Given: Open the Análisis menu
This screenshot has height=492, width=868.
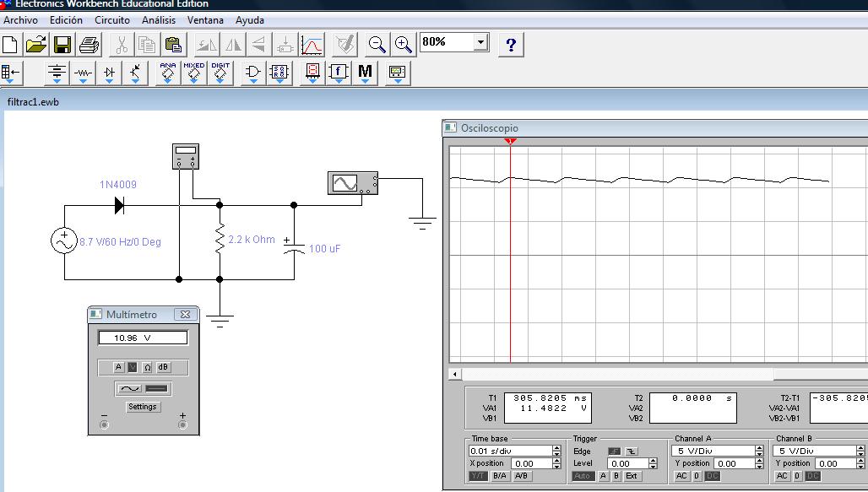Looking at the screenshot, I should click(159, 19).
